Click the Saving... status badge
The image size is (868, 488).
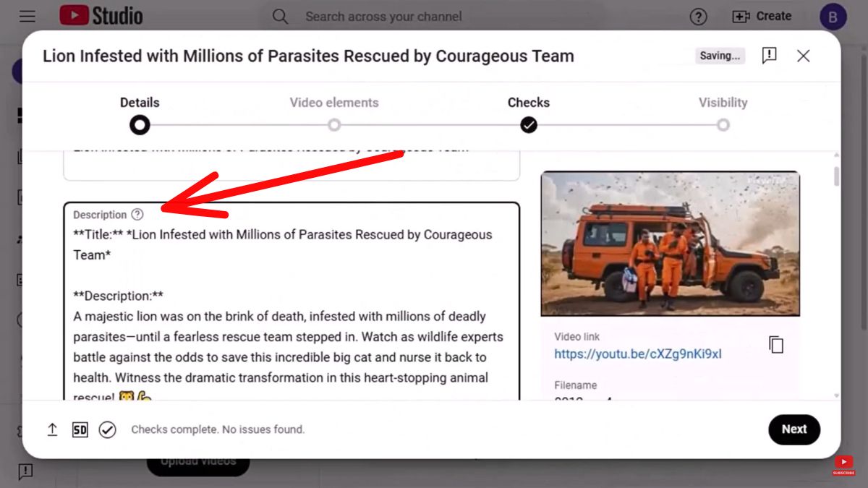(720, 56)
